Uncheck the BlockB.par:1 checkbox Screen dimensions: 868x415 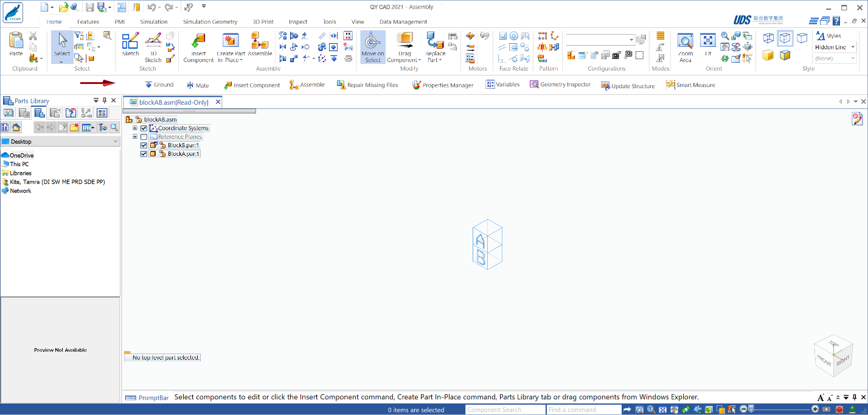pyautogui.click(x=144, y=145)
